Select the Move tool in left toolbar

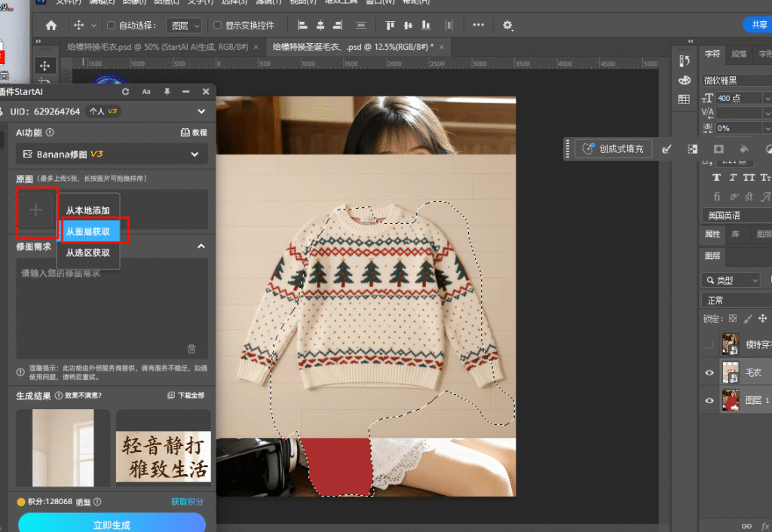44,66
